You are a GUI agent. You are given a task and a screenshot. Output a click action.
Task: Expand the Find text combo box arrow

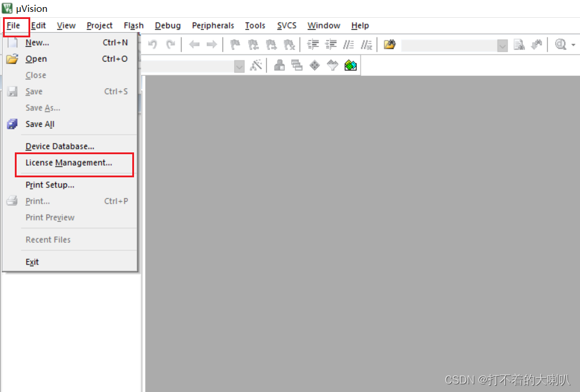(502, 46)
